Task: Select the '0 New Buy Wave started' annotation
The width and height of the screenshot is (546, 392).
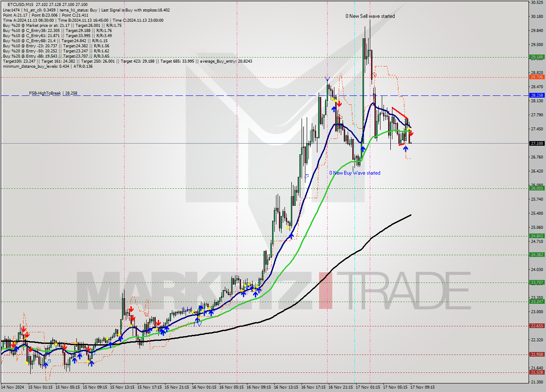Action: point(354,173)
